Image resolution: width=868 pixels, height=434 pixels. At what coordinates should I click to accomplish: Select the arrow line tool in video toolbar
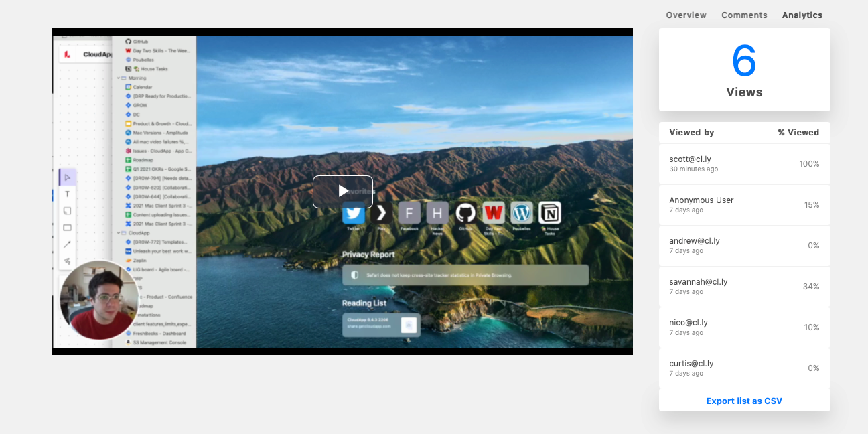click(x=67, y=244)
